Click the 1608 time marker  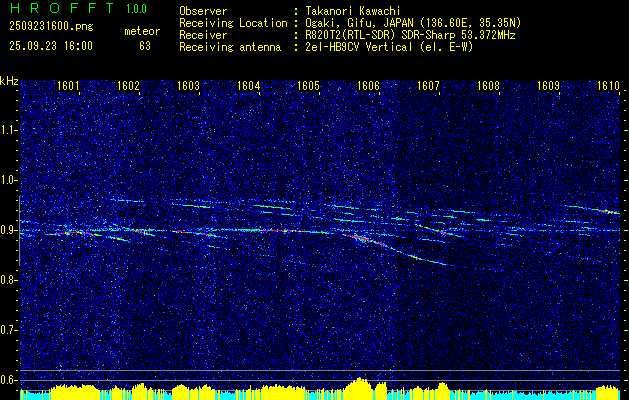[489, 85]
